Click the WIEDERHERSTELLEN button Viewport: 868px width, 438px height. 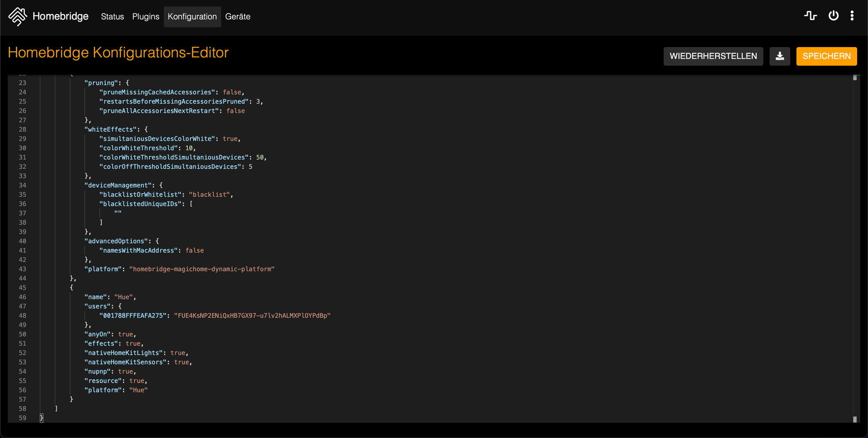[713, 56]
